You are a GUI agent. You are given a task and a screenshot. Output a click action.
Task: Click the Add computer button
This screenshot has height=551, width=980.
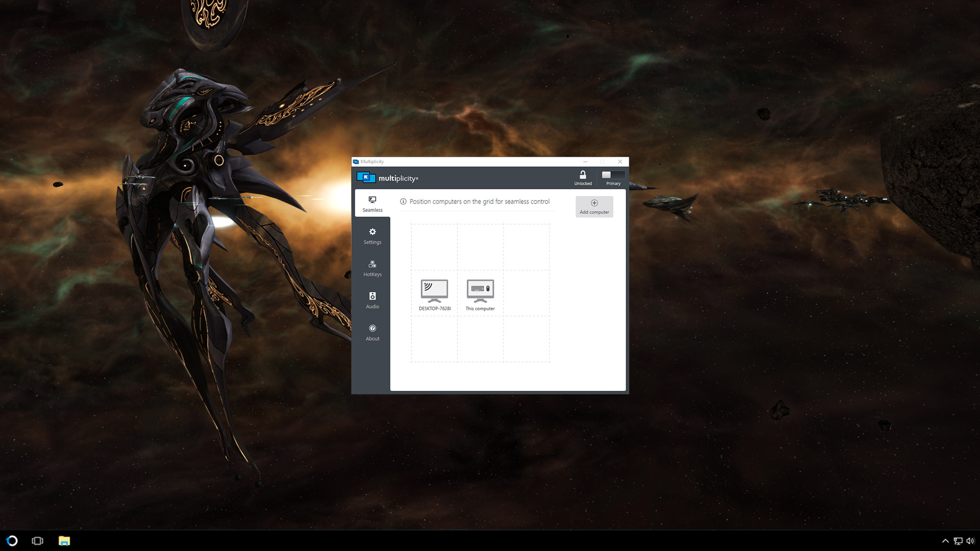tap(594, 206)
